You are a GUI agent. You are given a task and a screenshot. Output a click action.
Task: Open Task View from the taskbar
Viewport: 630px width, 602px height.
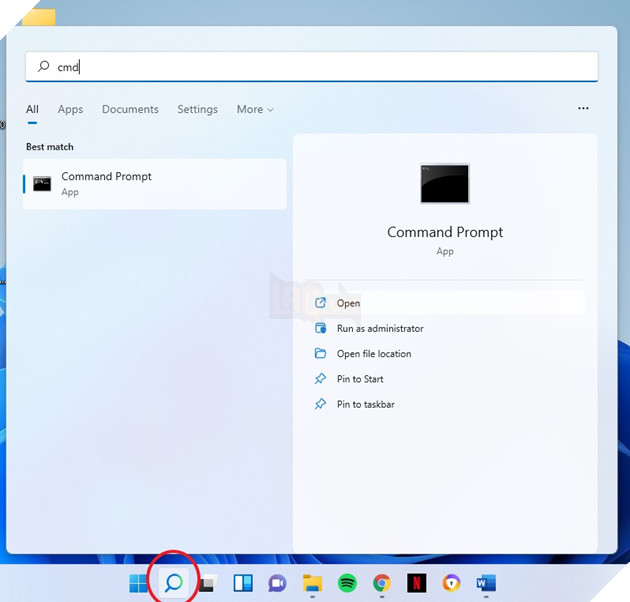(x=208, y=583)
